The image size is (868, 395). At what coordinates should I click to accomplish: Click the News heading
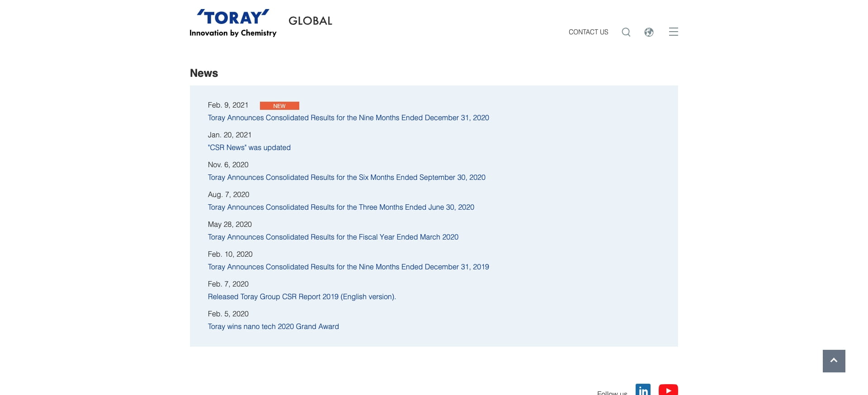click(204, 73)
